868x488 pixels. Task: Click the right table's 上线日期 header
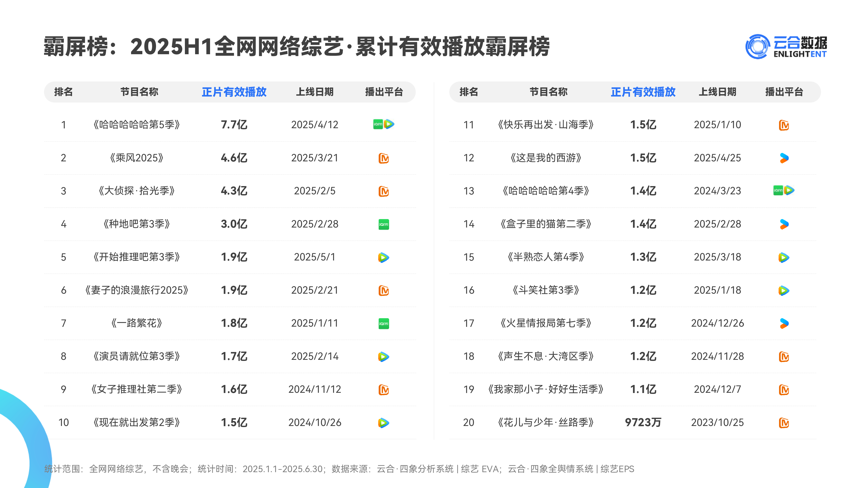717,92
